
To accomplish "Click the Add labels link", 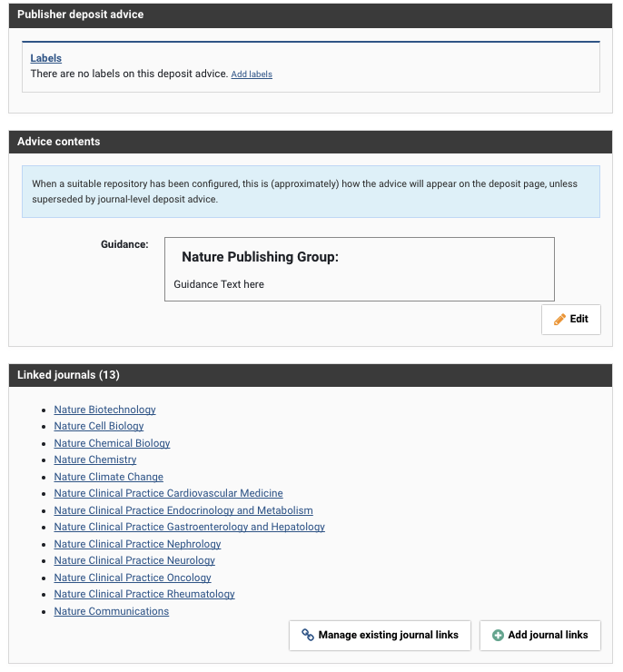I will (252, 74).
